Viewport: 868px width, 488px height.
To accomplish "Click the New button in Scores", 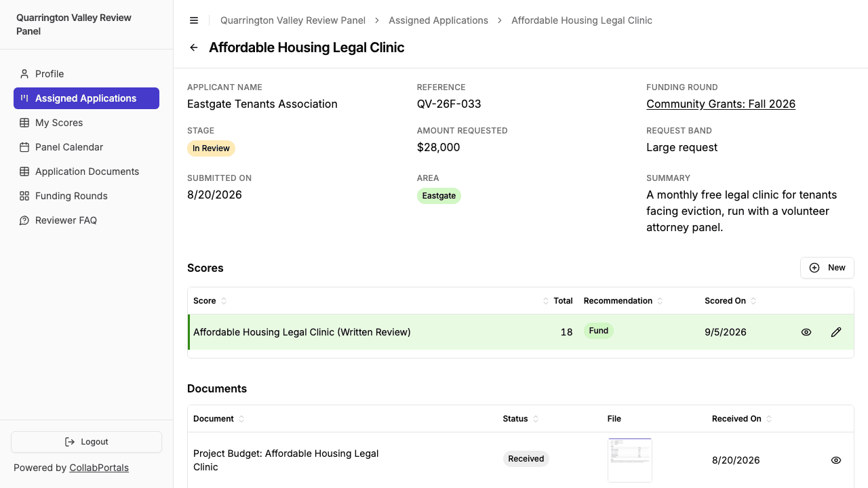I will point(827,268).
